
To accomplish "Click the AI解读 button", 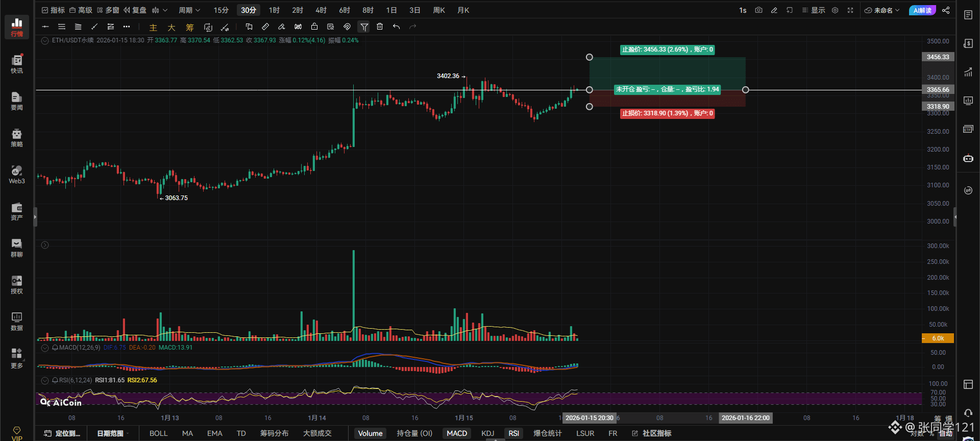I will (x=922, y=10).
